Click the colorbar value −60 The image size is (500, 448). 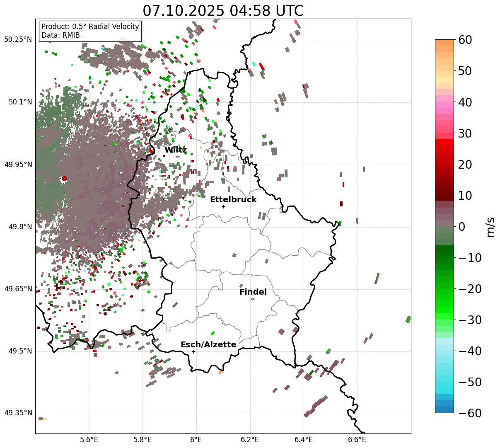(x=470, y=413)
